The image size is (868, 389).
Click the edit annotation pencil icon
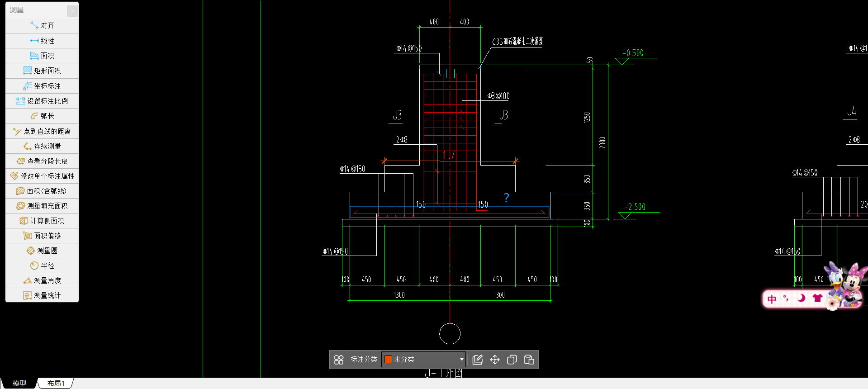click(478, 360)
